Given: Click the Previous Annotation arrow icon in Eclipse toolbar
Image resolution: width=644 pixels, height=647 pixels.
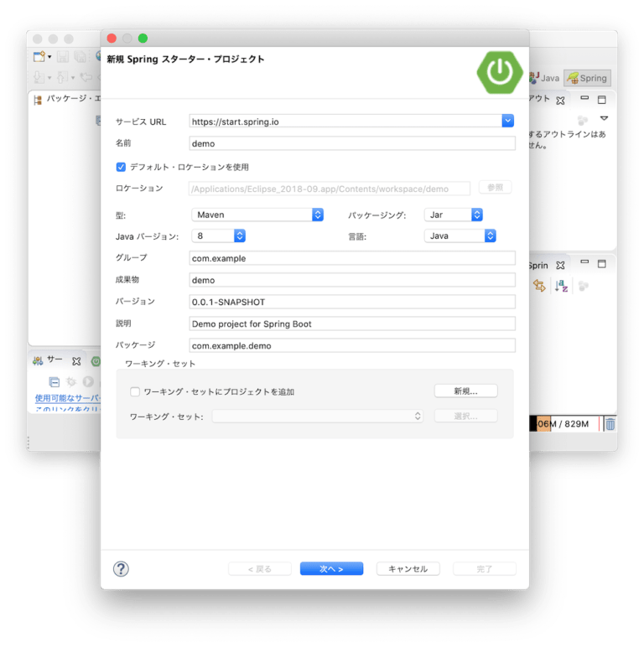Looking at the screenshot, I should 62,77.
